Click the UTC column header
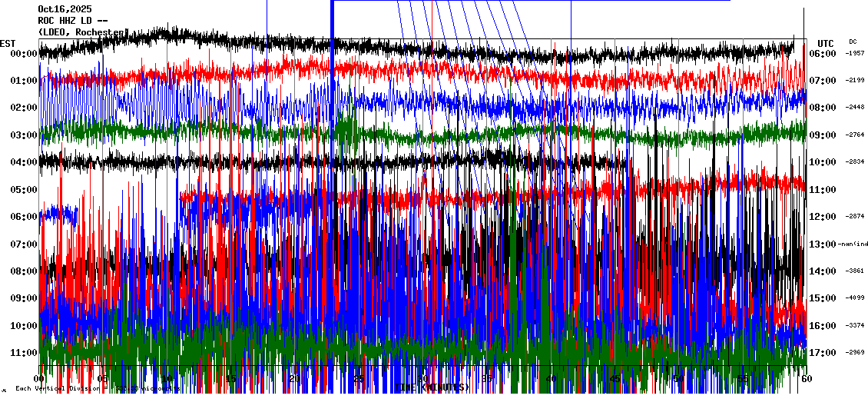Viewport: 868px width, 399px height. pos(826,43)
